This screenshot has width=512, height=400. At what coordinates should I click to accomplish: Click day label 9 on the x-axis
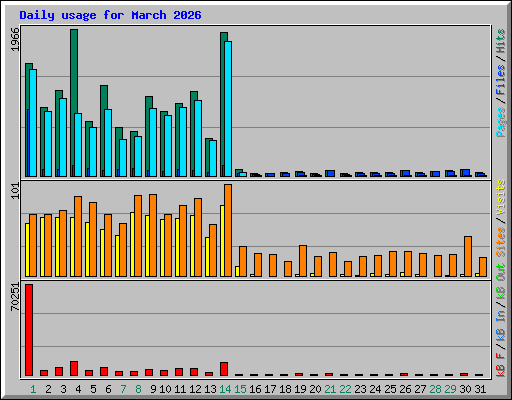click(153, 389)
